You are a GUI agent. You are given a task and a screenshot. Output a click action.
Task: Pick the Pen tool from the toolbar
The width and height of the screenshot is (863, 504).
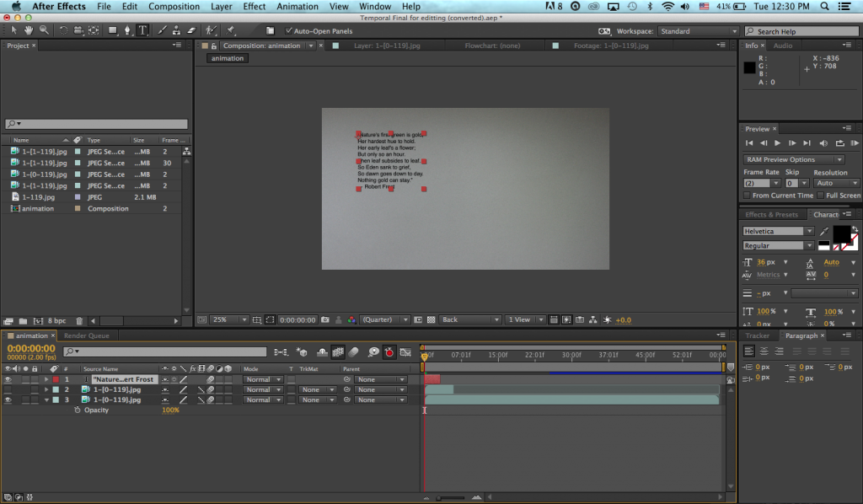point(128,30)
